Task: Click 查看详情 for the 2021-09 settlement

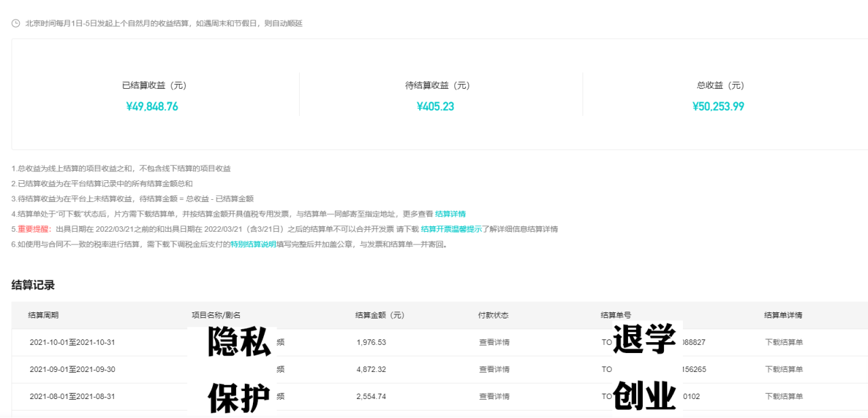Action: pos(493,369)
